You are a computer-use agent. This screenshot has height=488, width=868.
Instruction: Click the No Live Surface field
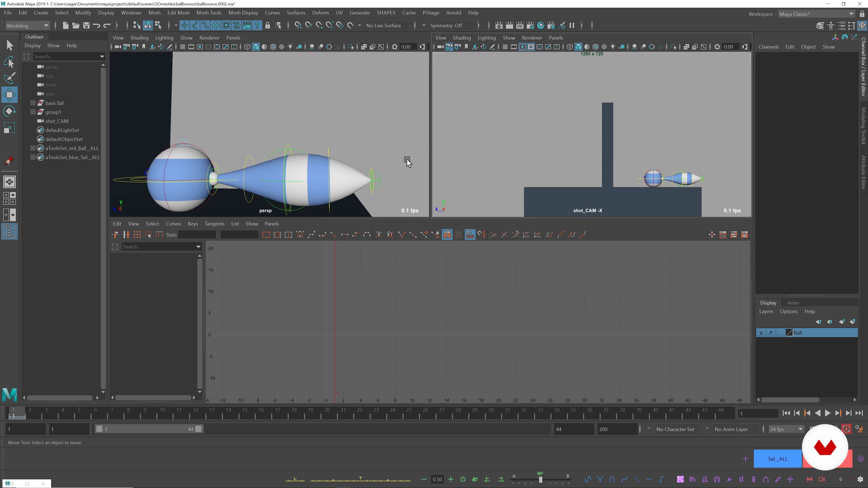point(387,26)
